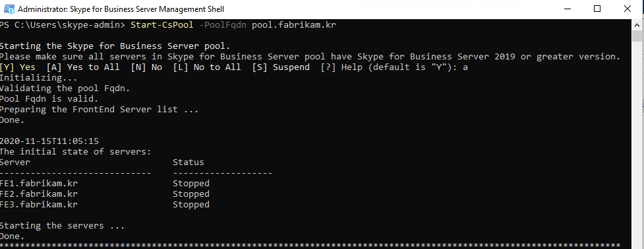
Task: Maximize the Management Shell window
Action: (597, 9)
